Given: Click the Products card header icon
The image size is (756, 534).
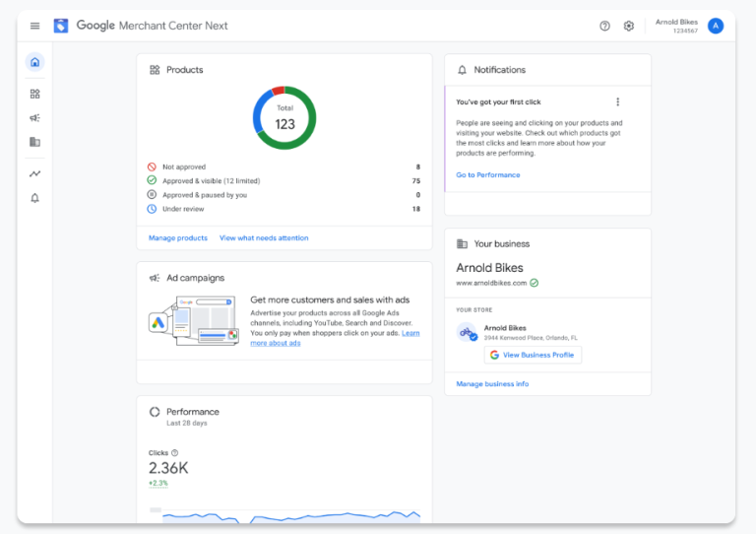Looking at the screenshot, I should [155, 70].
